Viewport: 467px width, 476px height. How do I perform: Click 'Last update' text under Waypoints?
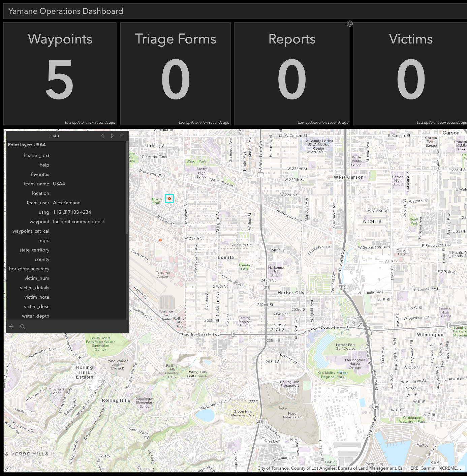coord(90,123)
